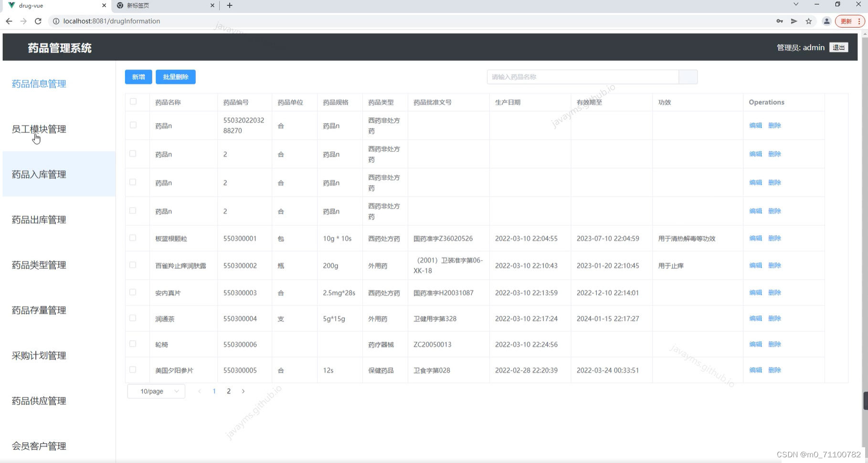The image size is (868, 463).
Task: Open the 10/page page size dropdown
Action: pos(156,391)
